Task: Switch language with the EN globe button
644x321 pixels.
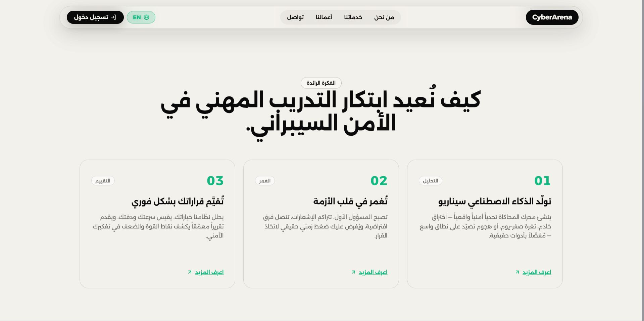Action: coord(141,17)
